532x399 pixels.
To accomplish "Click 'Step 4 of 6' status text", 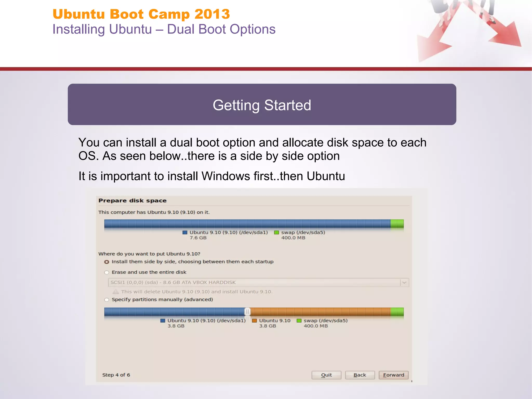I will tap(116, 375).
